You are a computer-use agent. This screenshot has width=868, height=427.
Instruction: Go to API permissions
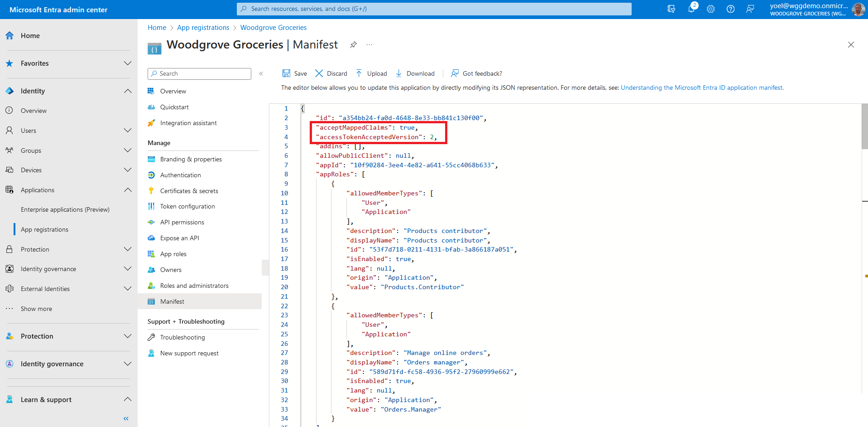click(x=182, y=222)
